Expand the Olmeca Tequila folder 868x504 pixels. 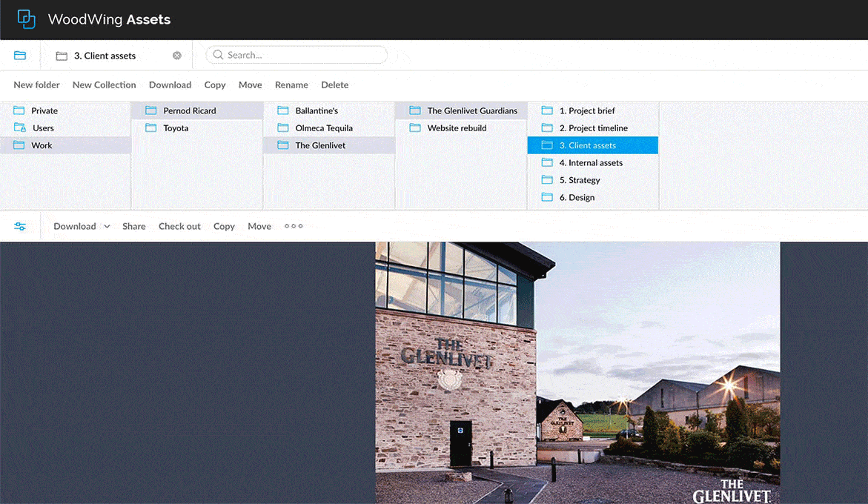tap(324, 128)
